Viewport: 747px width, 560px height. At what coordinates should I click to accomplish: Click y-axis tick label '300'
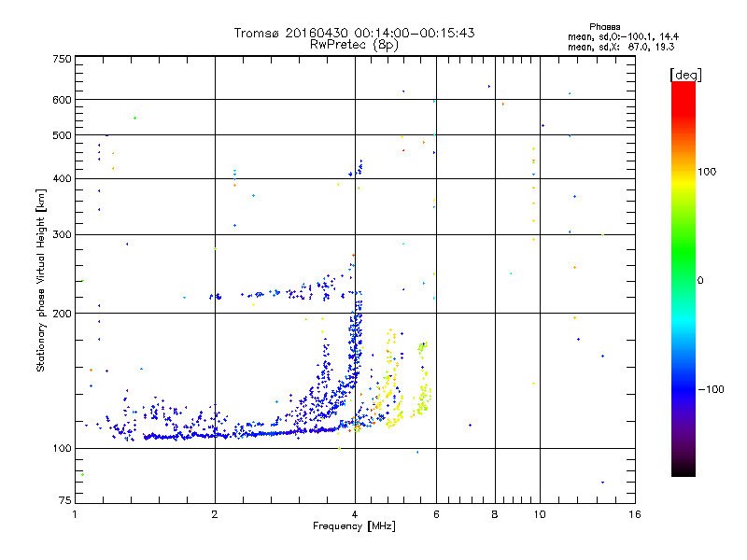coord(62,235)
